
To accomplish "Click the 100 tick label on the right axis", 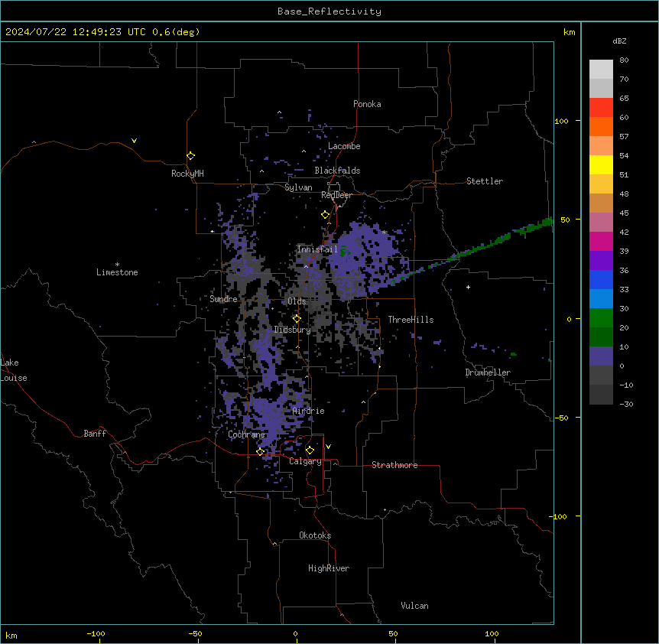I will (x=561, y=121).
